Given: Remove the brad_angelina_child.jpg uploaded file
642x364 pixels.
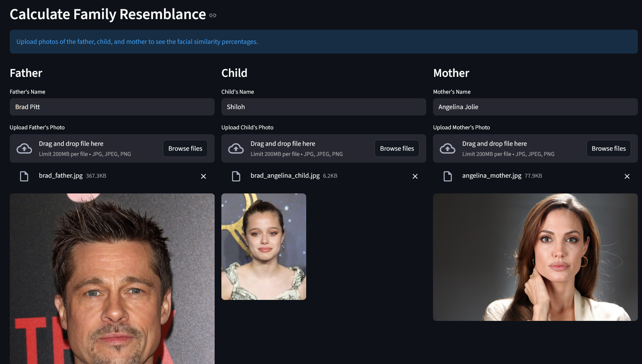Looking at the screenshot, I should pyautogui.click(x=415, y=176).
